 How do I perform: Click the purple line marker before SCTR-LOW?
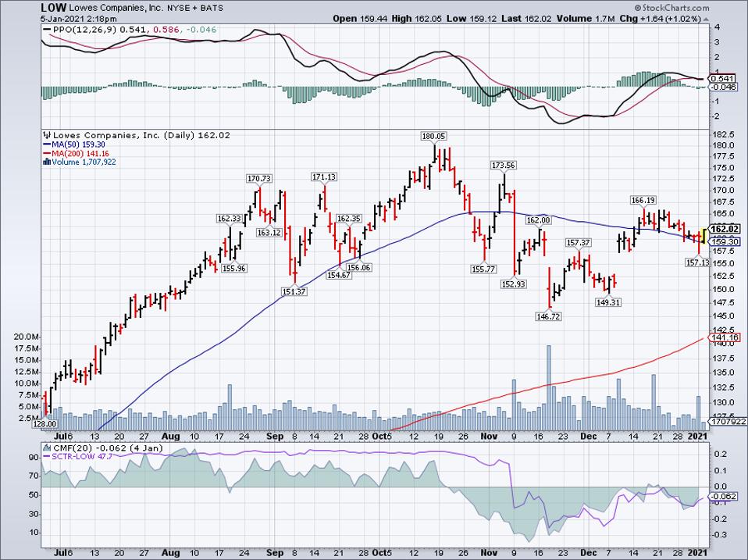(x=47, y=457)
